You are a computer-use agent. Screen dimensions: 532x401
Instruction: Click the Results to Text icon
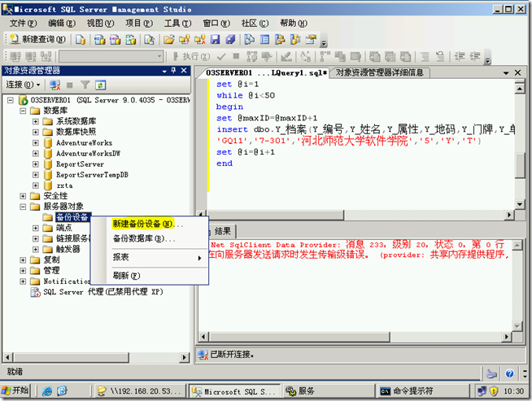(375, 56)
